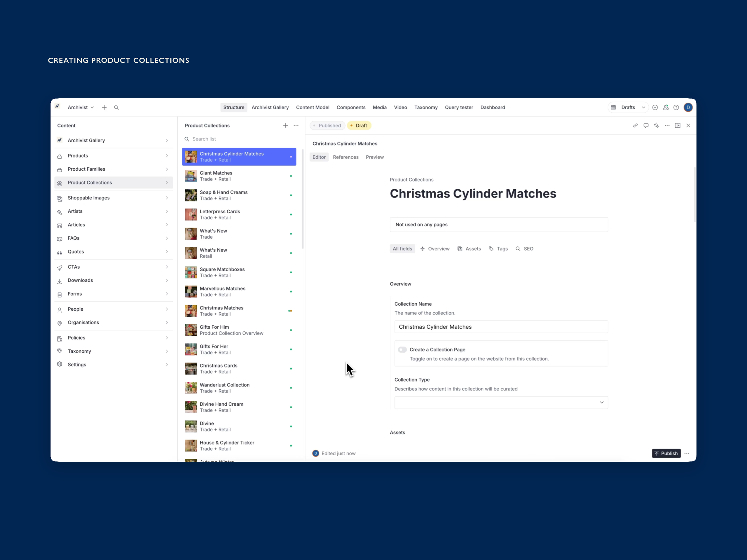Open the help question mark icon

[676, 107]
